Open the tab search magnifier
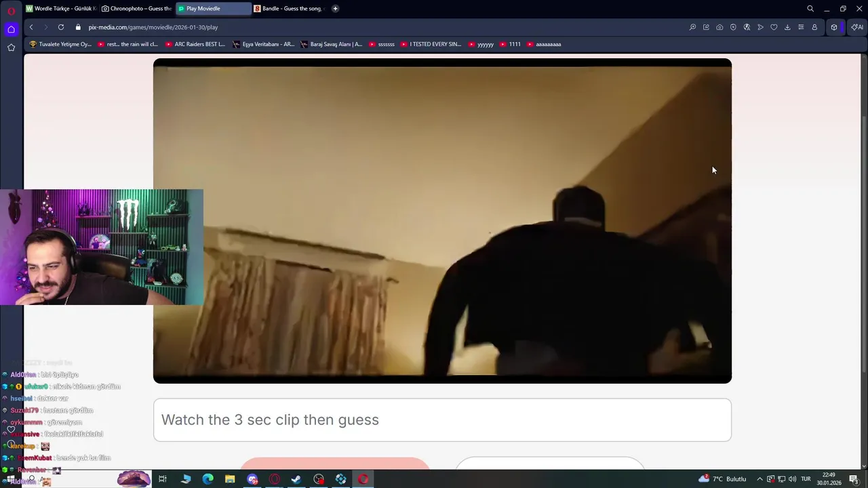 810,9
